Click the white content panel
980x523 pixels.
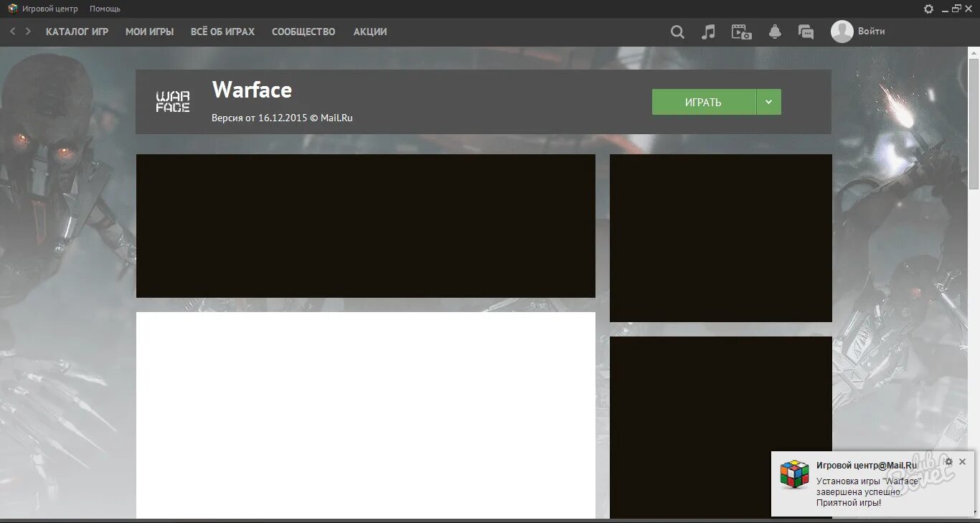tap(366, 415)
